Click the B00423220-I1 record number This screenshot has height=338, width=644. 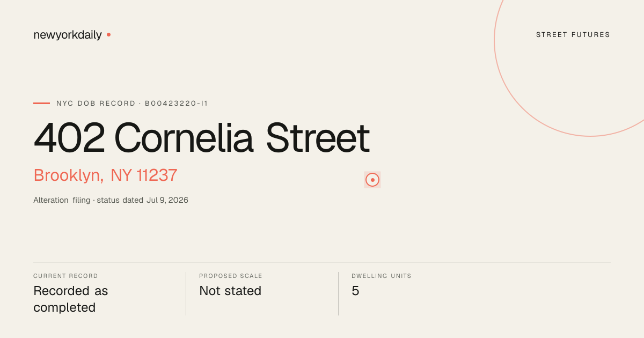177,103
